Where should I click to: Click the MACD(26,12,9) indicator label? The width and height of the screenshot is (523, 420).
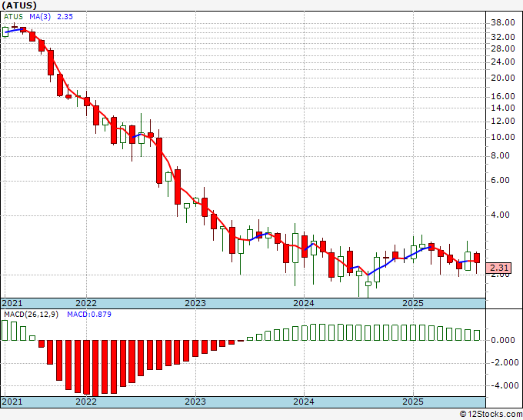click(x=31, y=315)
